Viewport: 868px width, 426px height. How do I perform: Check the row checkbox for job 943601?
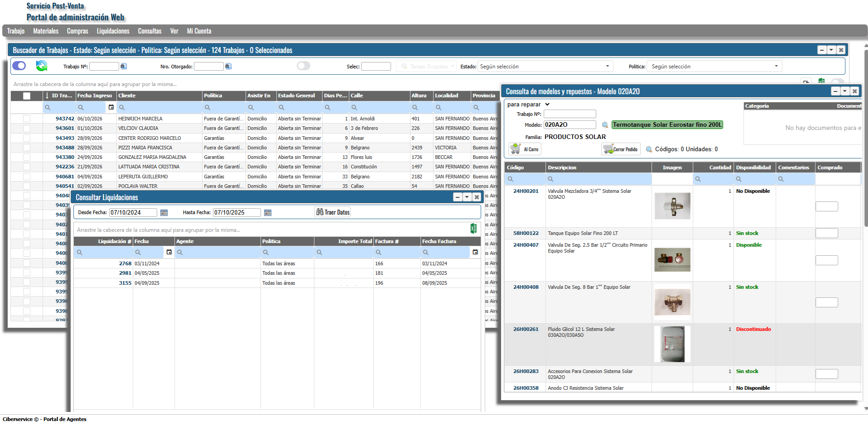(27, 128)
